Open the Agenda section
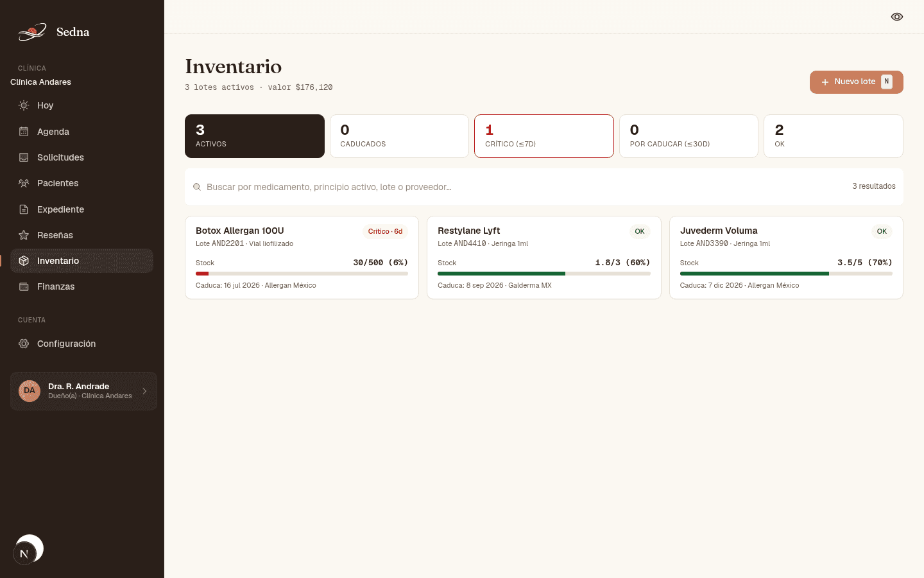Screen dimensions: 924x578 click(x=82, y=132)
